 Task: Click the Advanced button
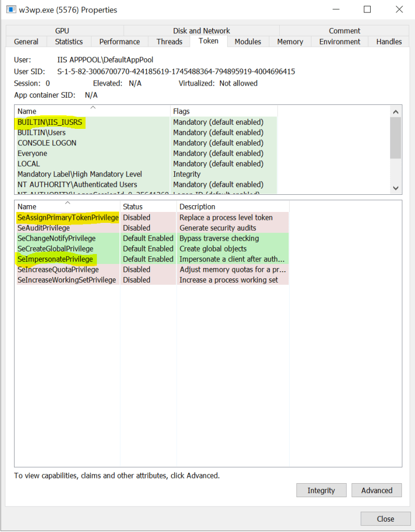pyautogui.click(x=377, y=490)
